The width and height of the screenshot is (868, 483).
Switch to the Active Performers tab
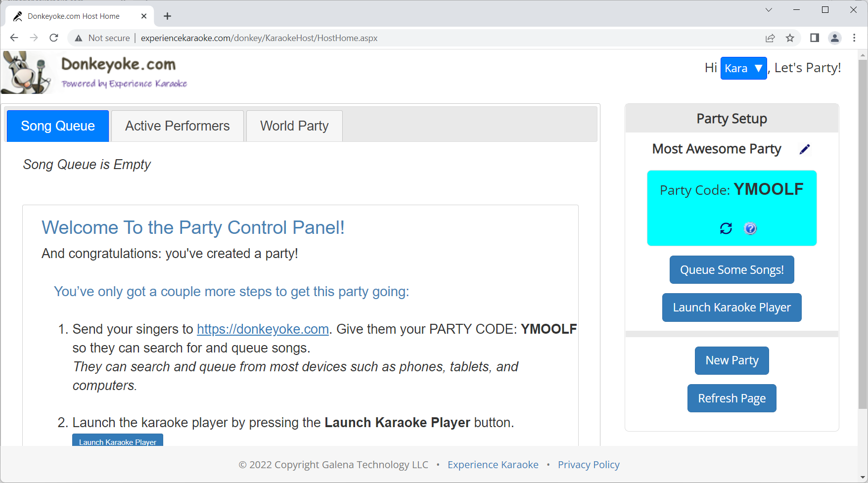[x=177, y=126]
